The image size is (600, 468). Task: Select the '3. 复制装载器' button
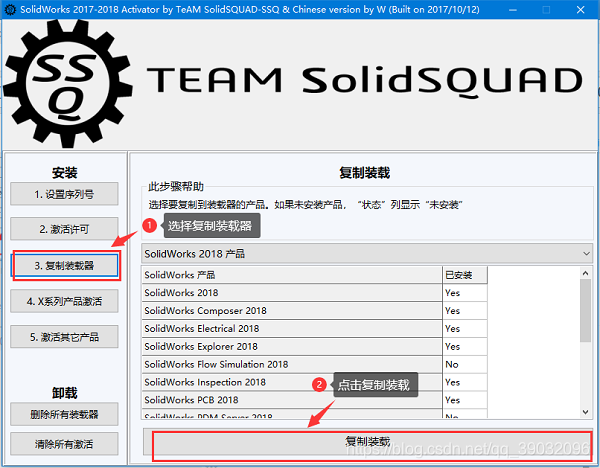pyautogui.click(x=64, y=265)
